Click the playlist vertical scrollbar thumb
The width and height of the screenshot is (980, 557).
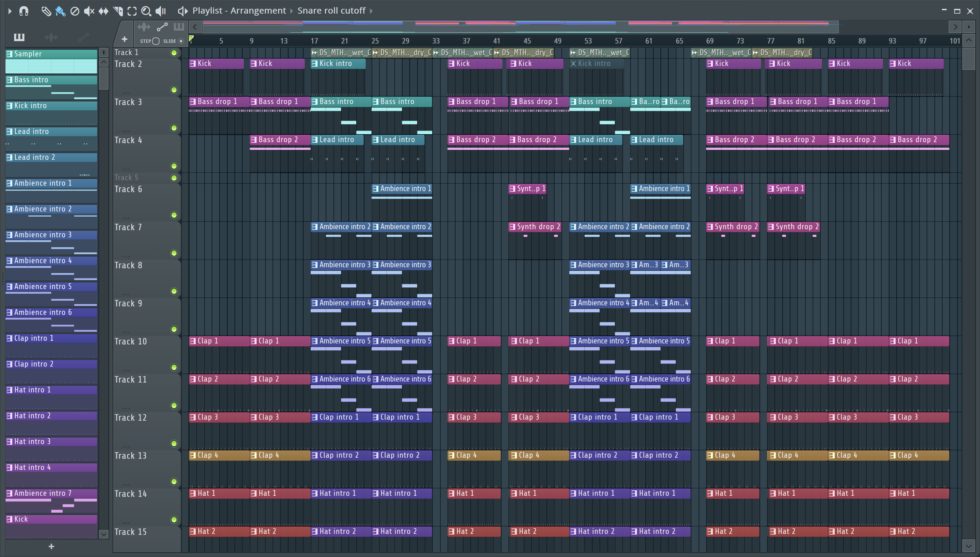pyautogui.click(x=968, y=58)
